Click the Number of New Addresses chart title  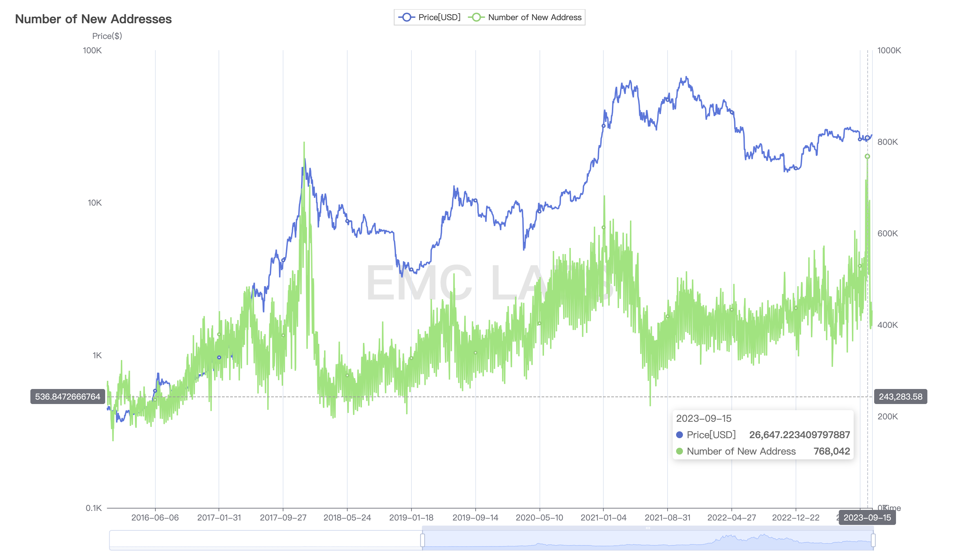(93, 19)
